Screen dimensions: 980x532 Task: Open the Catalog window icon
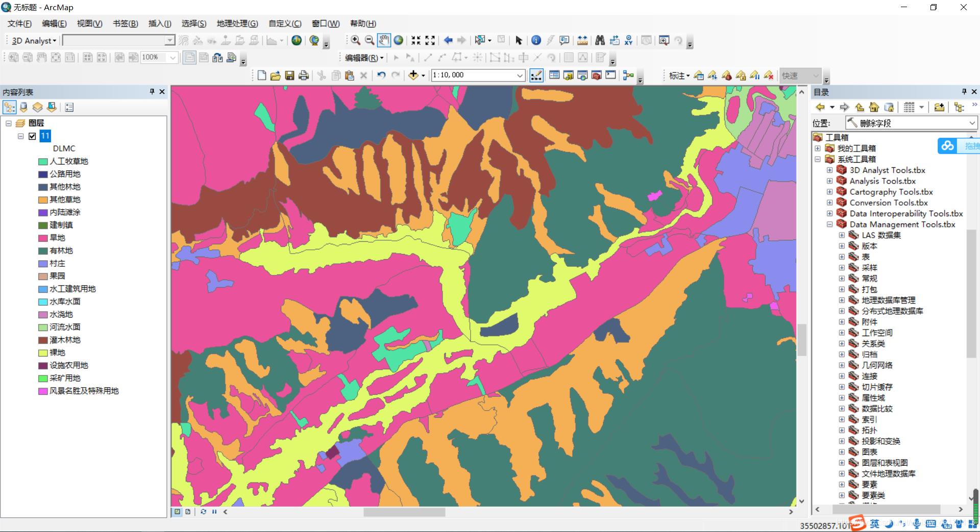point(568,75)
